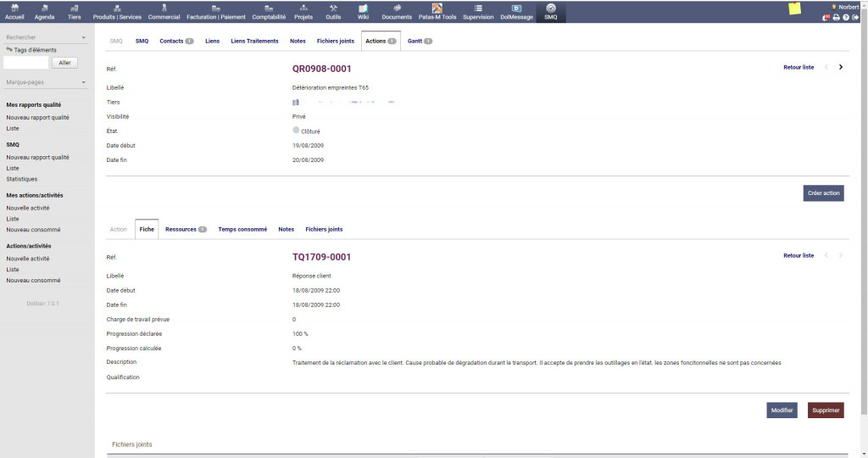Open Nouvelle activité under Mes actions/activités
Screen dimensions: 868x458
[28, 209]
